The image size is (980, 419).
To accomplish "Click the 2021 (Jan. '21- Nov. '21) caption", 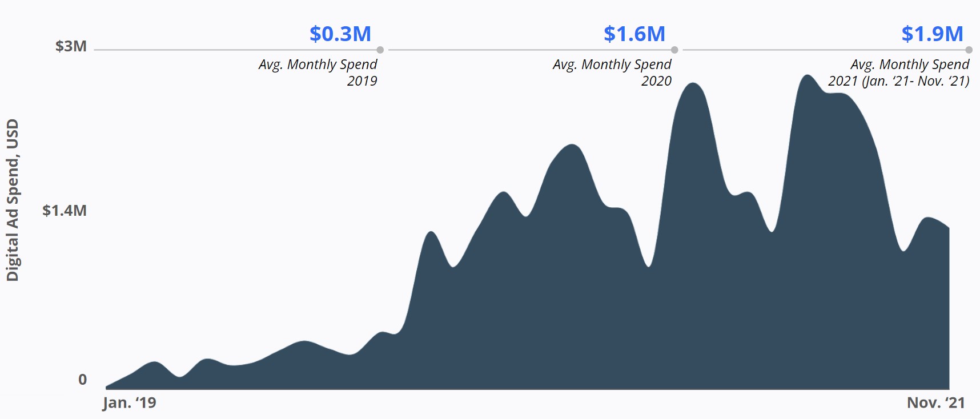I will click(x=898, y=81).
